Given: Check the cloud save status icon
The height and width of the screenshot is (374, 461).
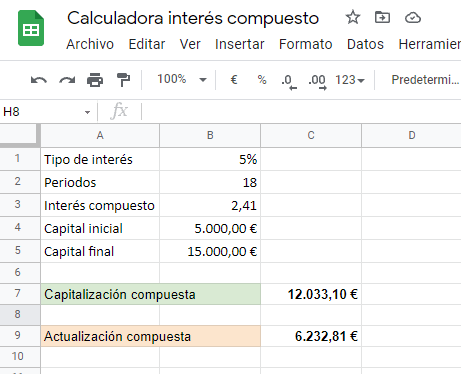Looking at the screenshot, I should (x=413, y=17).
